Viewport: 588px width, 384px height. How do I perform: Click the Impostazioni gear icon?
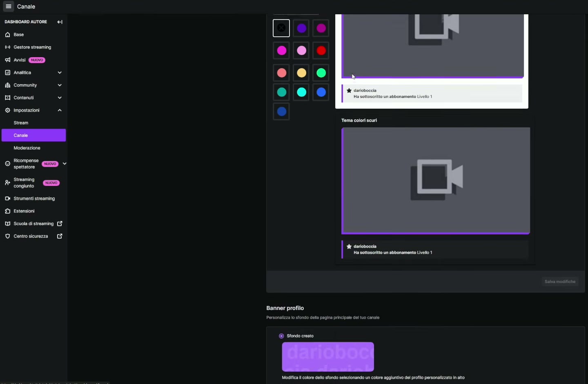[x=7, y=110]
